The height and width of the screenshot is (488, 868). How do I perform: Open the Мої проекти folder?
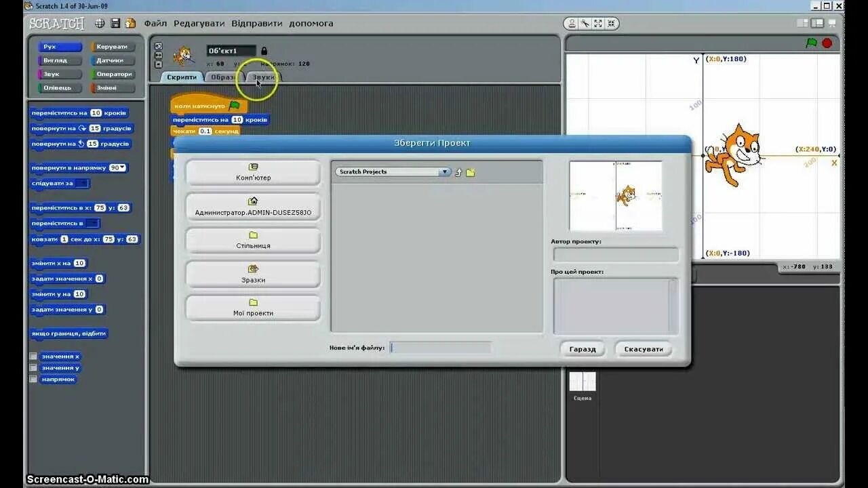tap(253, 308)
